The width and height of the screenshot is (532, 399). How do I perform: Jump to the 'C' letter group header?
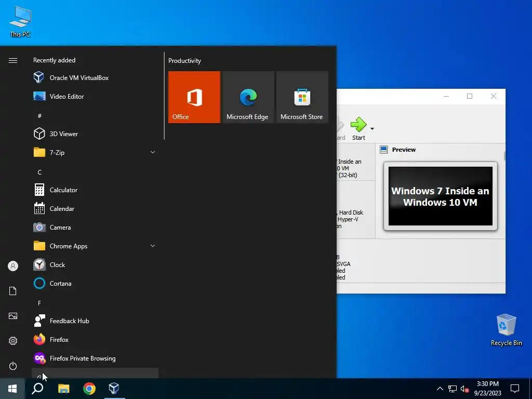coord(39,172)
